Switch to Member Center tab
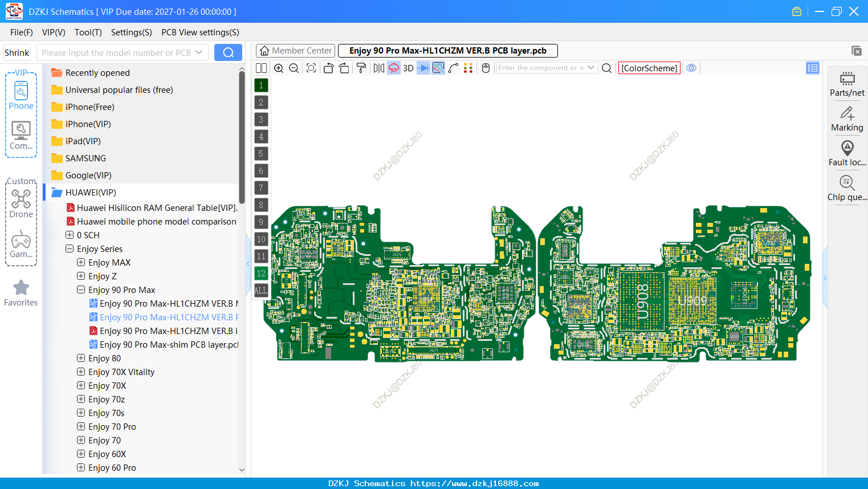Image resolution: width=868 pixels, height=489 pixels. (296, 51)
